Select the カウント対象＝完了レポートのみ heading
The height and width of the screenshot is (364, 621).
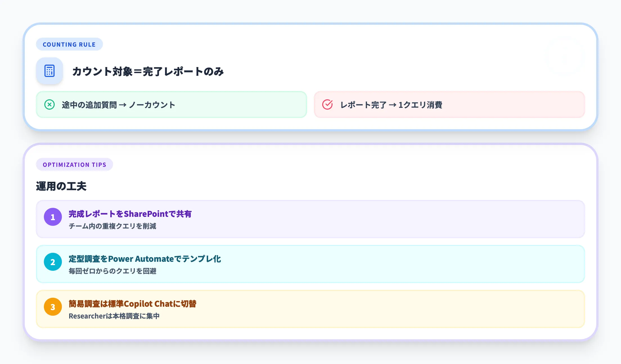tap(148, 72)
